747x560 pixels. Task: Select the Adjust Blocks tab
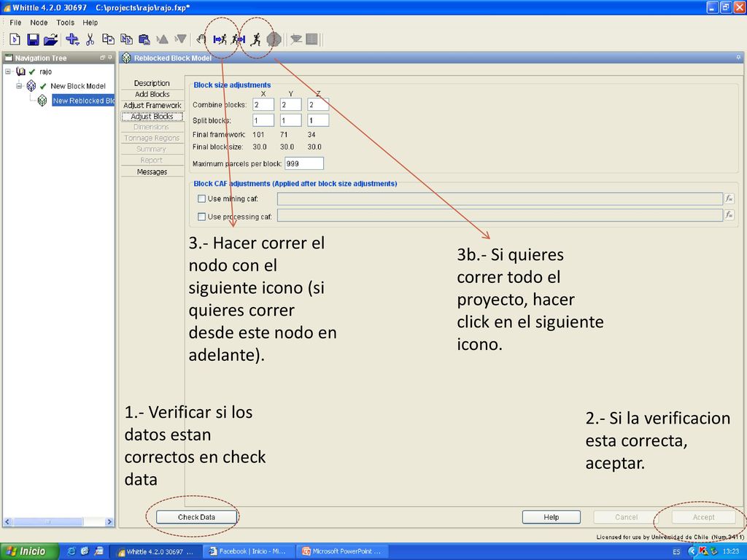[152, 116]
